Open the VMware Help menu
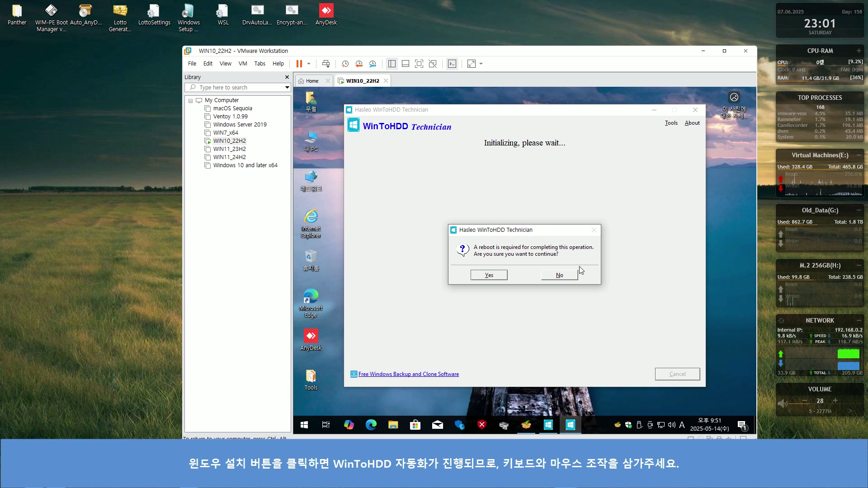 [x=278, y=64]
